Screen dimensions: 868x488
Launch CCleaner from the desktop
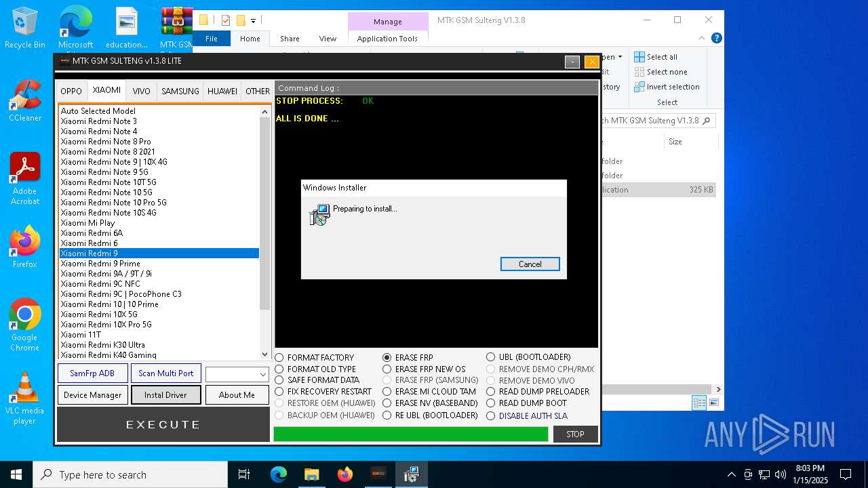pyautogui.click(x=25, y=100)
